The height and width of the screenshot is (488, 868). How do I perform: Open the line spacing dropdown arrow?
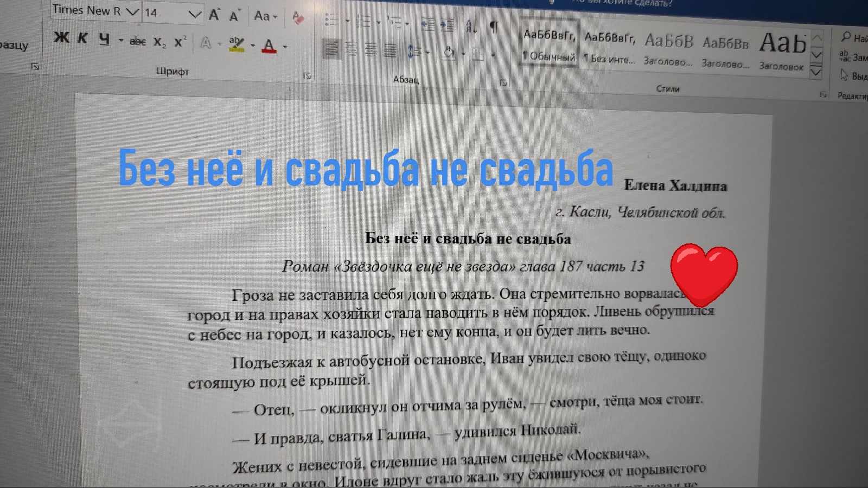pos(428,53)
